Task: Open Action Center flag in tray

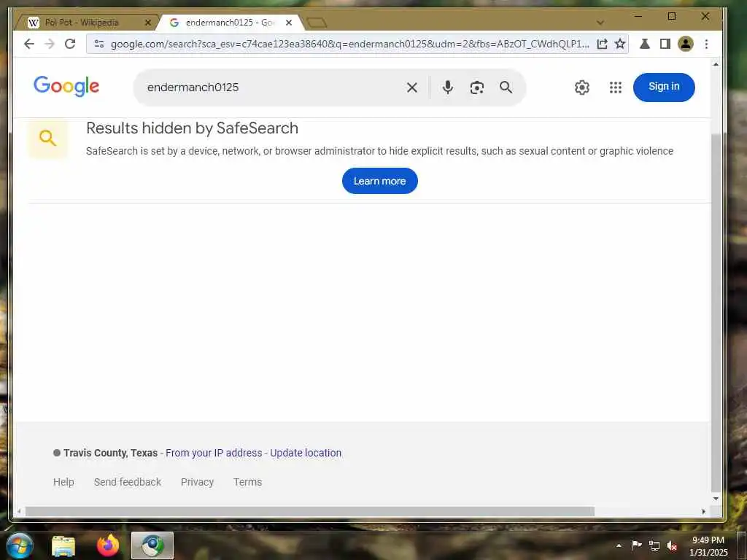Action: (x=636, y=545)
